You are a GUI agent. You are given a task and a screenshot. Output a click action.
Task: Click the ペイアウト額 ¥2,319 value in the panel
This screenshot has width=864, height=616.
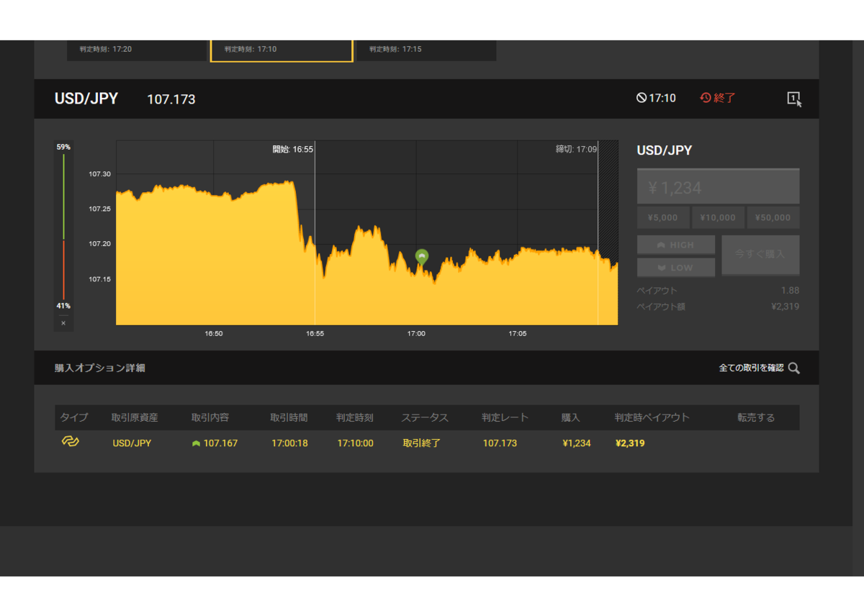[x=785, y=307]
